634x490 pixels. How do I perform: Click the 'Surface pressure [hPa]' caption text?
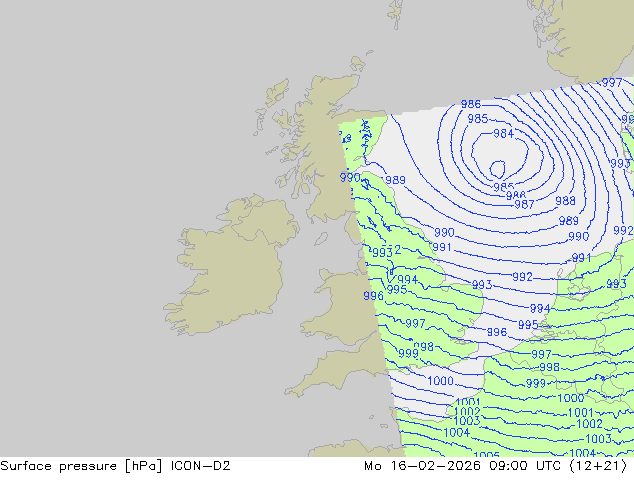[x=81, y=466]
